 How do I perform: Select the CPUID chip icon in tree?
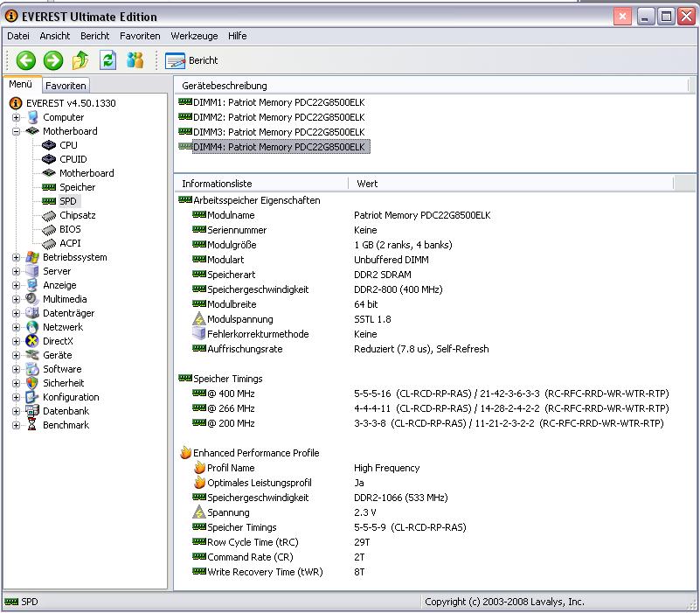(49, 159)
